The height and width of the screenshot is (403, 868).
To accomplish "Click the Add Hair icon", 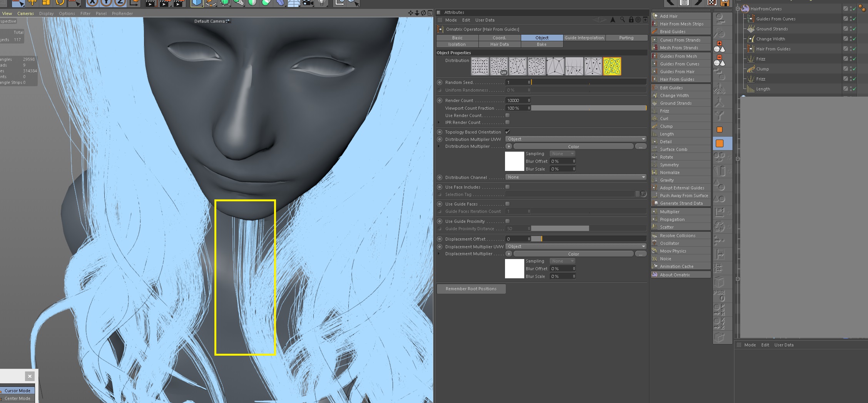I will point(655,16).
